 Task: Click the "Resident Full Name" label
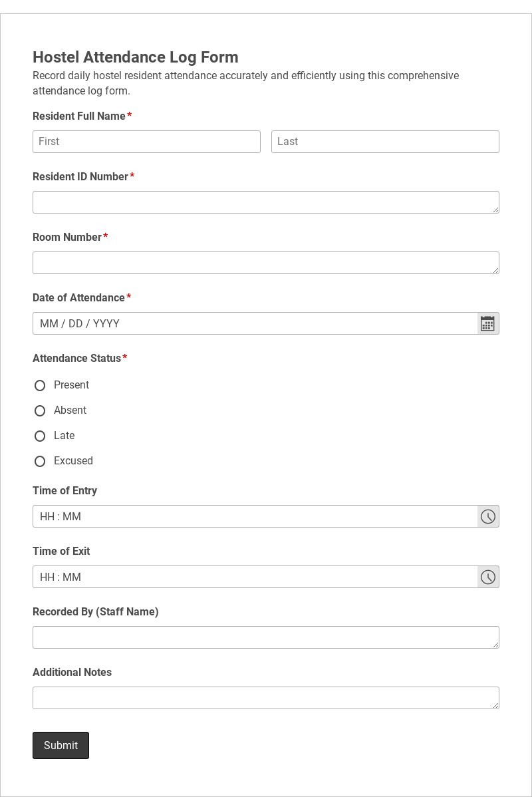pyautogui.click(x=78, y=116)
